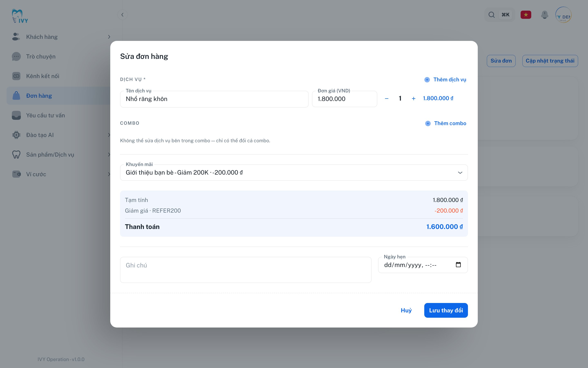Click the Kênh kết nối link icon
Viewport: 588px width, 368px height.
coord(16,76)
